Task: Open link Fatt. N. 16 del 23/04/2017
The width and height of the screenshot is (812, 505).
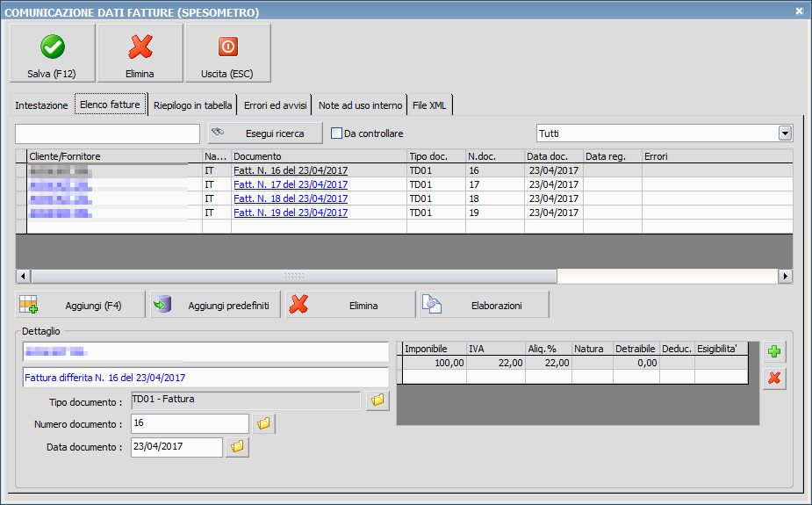Action: (x=291, y=170)
